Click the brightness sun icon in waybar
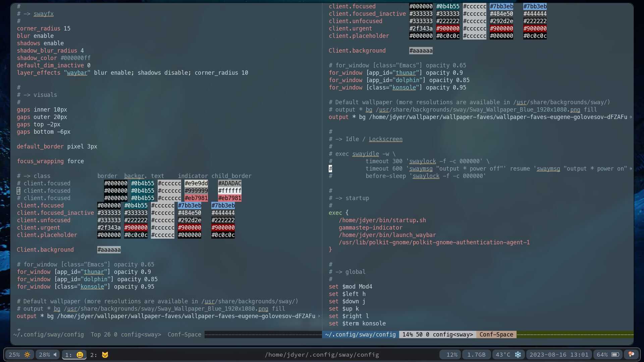 27,355
